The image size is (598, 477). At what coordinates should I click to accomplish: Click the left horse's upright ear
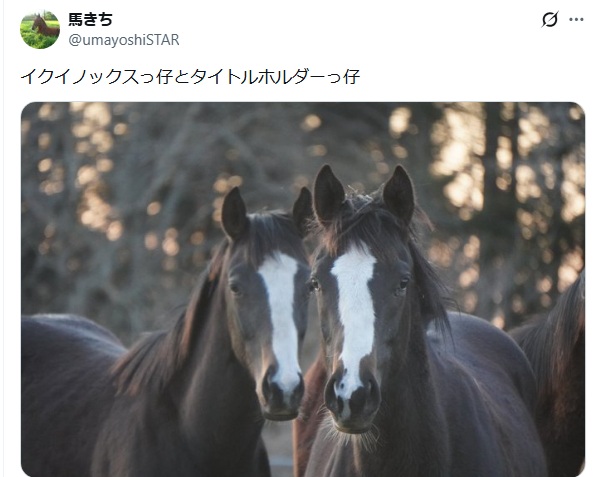pyautogui.click(x=233, y=214)
